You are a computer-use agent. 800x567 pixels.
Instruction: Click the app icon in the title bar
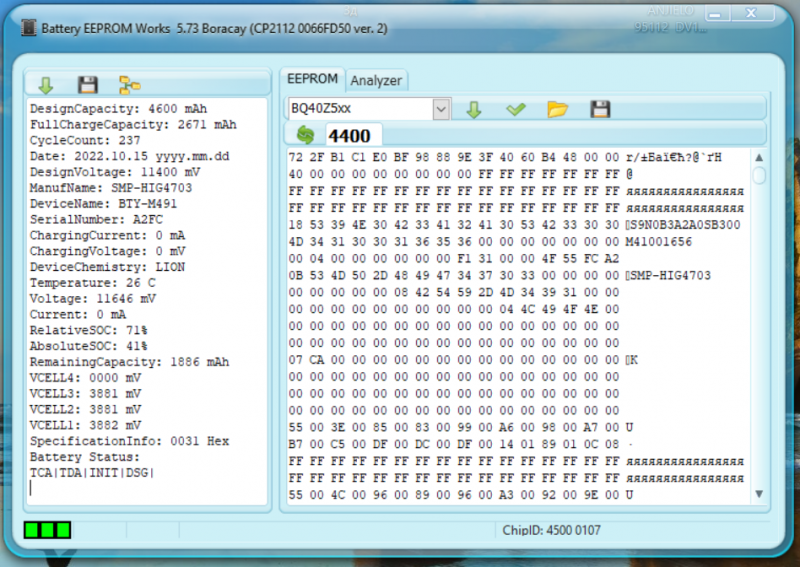tap(28, 28)
